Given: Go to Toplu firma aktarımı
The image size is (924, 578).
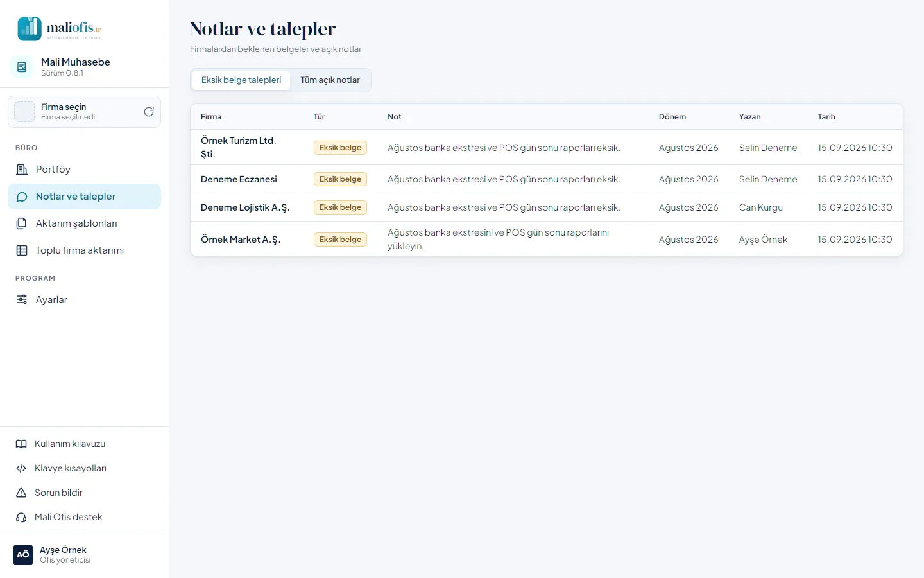Looking at the screenshot, I should [x=84, y=250].
